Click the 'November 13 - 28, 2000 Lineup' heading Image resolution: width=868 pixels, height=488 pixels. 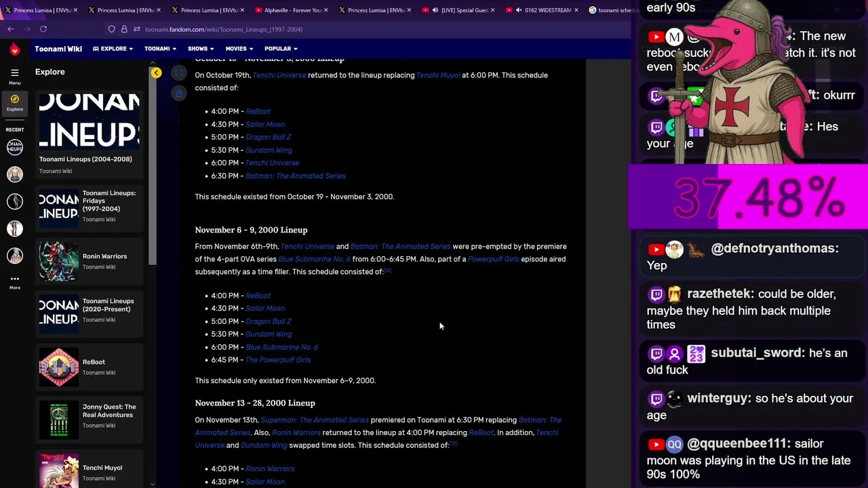[x=255, y=403]
